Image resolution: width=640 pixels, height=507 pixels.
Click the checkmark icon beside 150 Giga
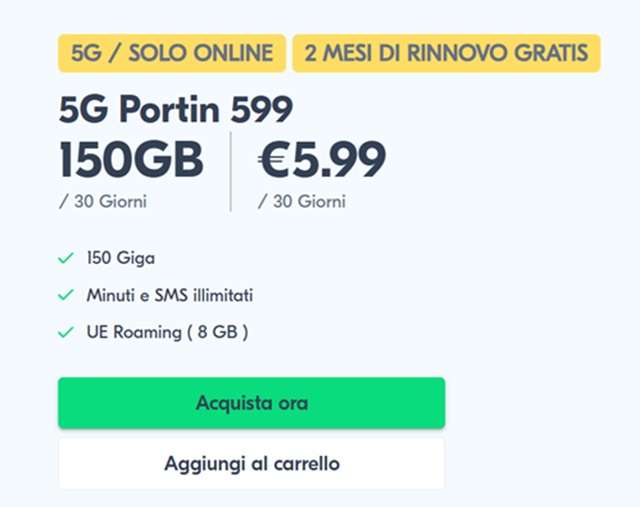(x=66, y=259)
